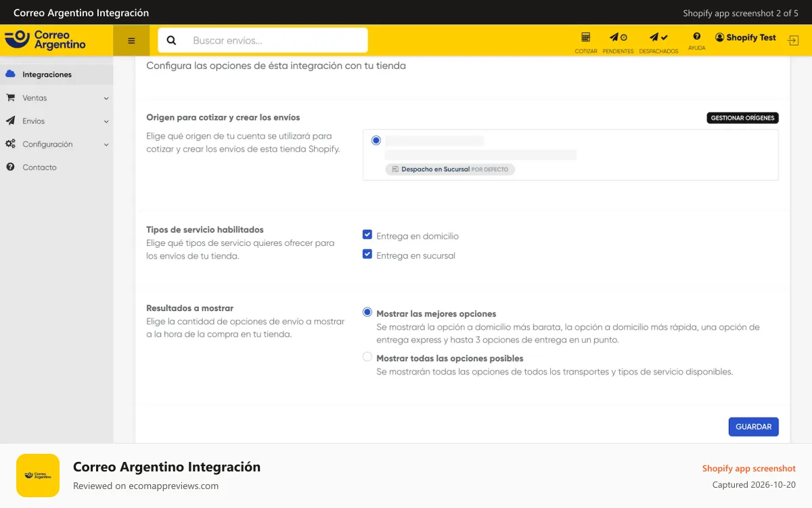Select Mostrar las mejores opciones radio
The width and height of the screenshot is (812, 508).
367,312
